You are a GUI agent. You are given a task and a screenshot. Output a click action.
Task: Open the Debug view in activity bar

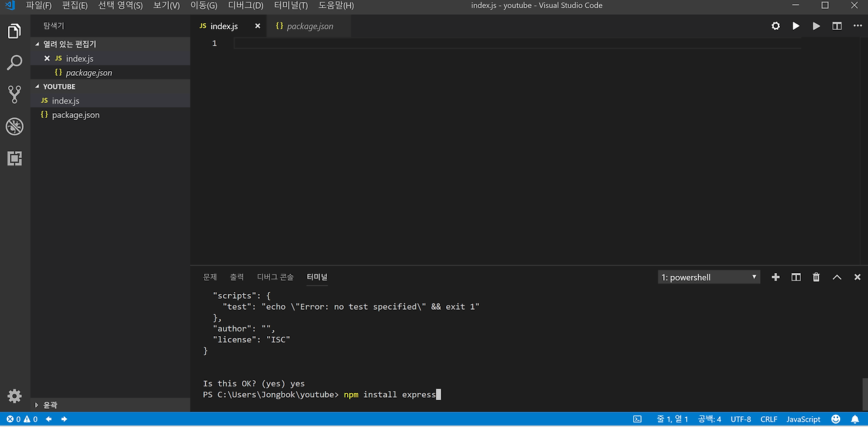point(14,126)
